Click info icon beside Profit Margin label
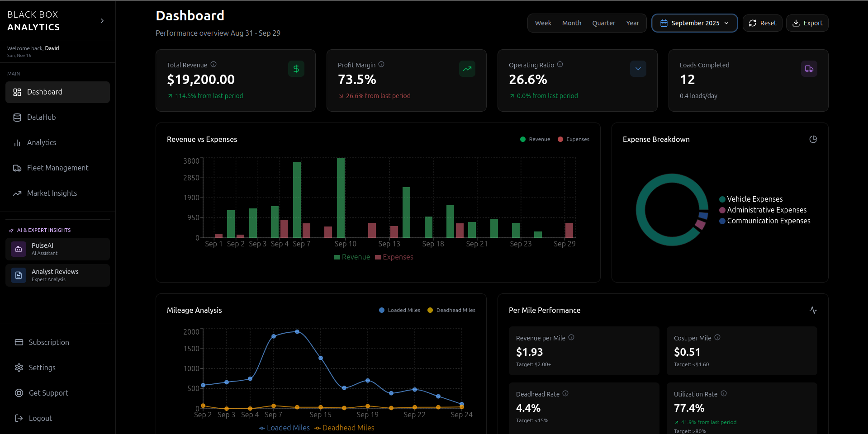The image size is (868, 434). click(x=381, y=64)
